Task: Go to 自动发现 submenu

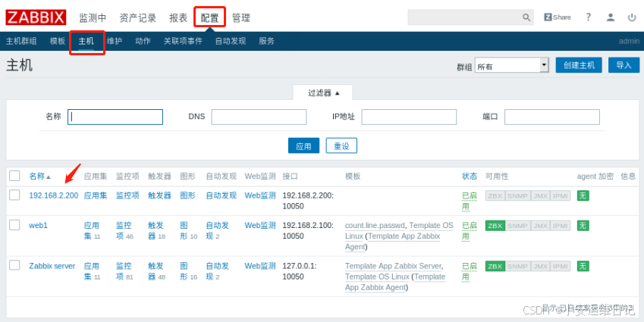Action: click(x=231, y=41)
